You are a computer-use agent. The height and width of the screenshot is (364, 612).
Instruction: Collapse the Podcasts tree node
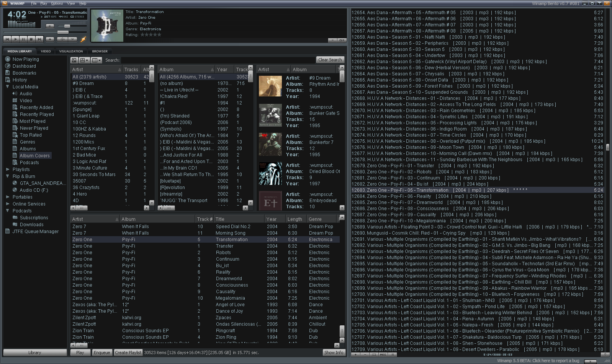click(8, 211)
